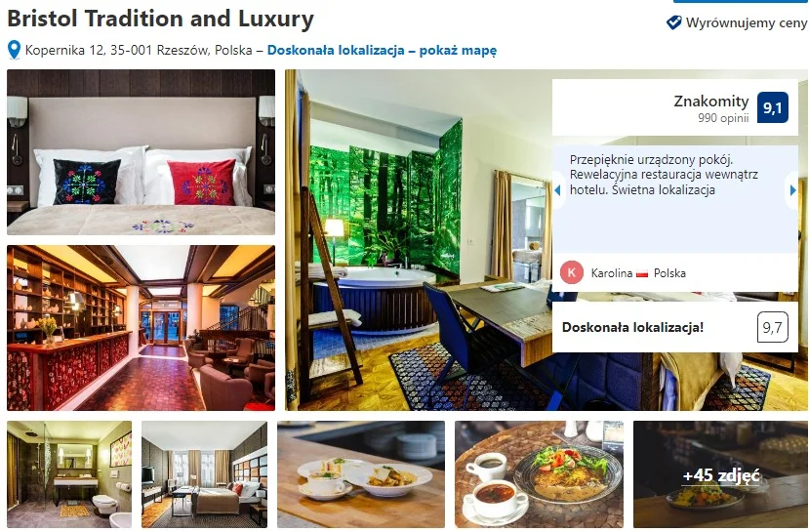Click the 'Wyrównujemy ceny' link

tap(746, 22)
